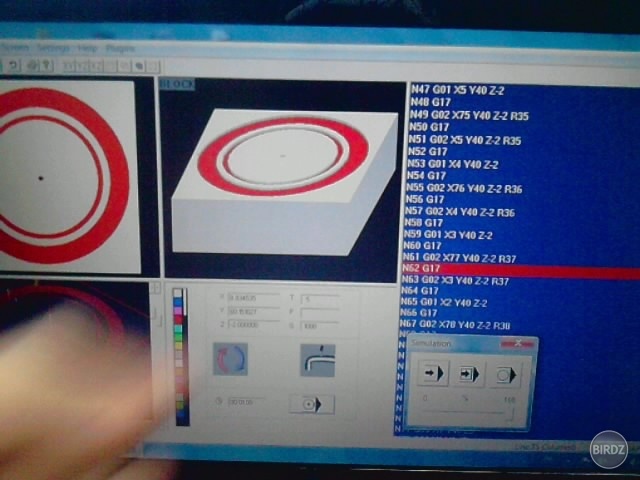
Task: Pick the blue swatch in color palette
Action: click(x=178, y=302)
